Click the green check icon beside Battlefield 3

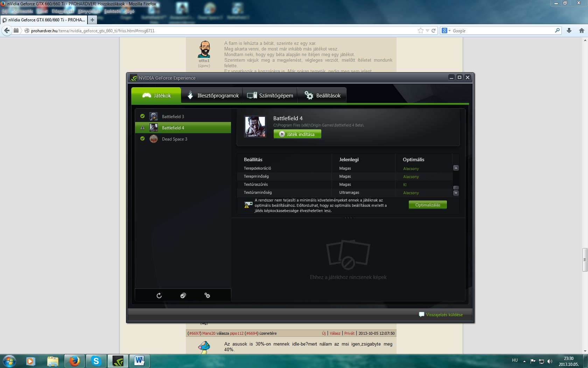[x=142, y=116]
